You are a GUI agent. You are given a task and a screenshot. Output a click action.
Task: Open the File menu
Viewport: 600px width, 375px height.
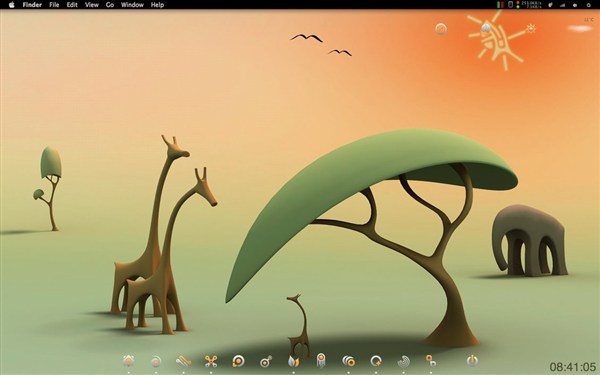coord(54,5)
